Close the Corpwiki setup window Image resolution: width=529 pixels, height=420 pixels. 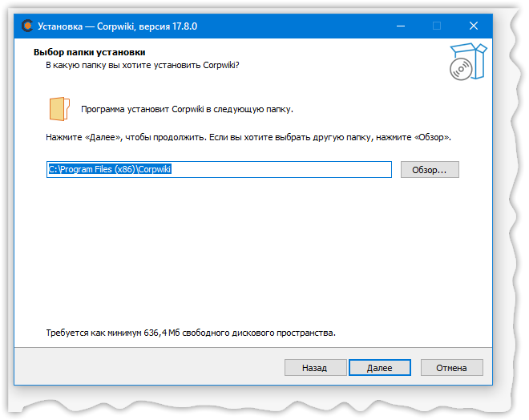click(x=474, y=26)
